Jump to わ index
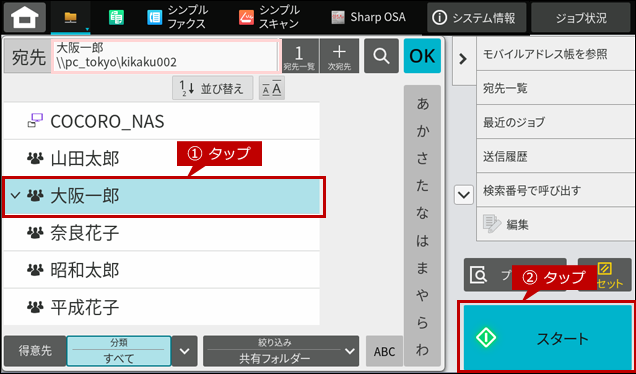The height and width of the screenshot is (374, 636). (422, 350)
